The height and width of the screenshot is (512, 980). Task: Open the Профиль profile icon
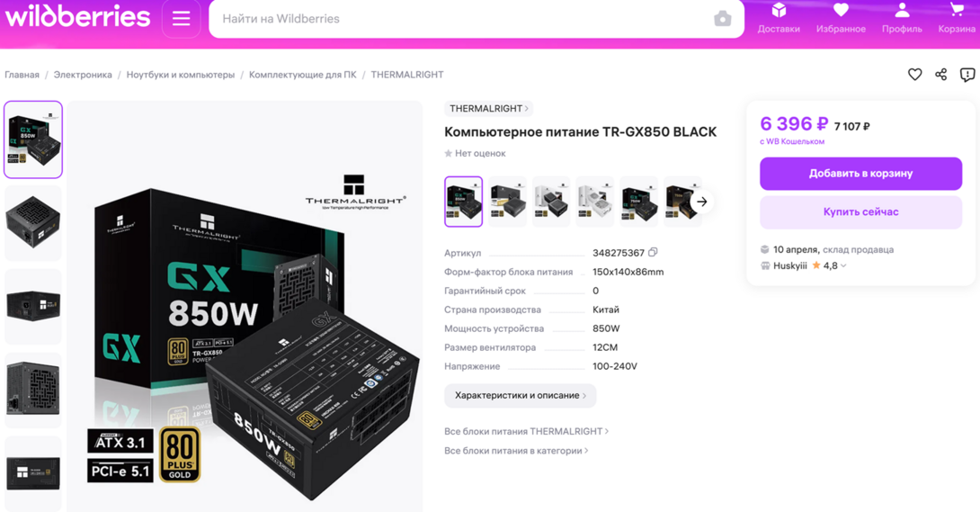(x=902, y=18)
